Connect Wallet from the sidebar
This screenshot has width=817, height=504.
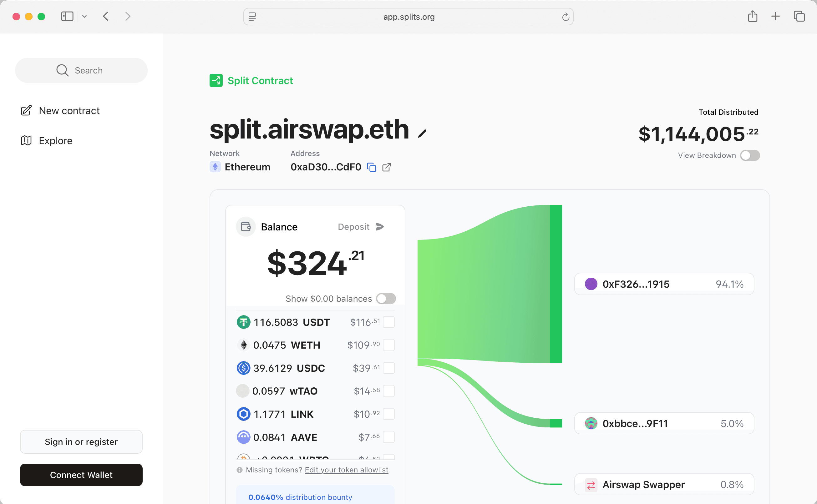tap(81, 475)
